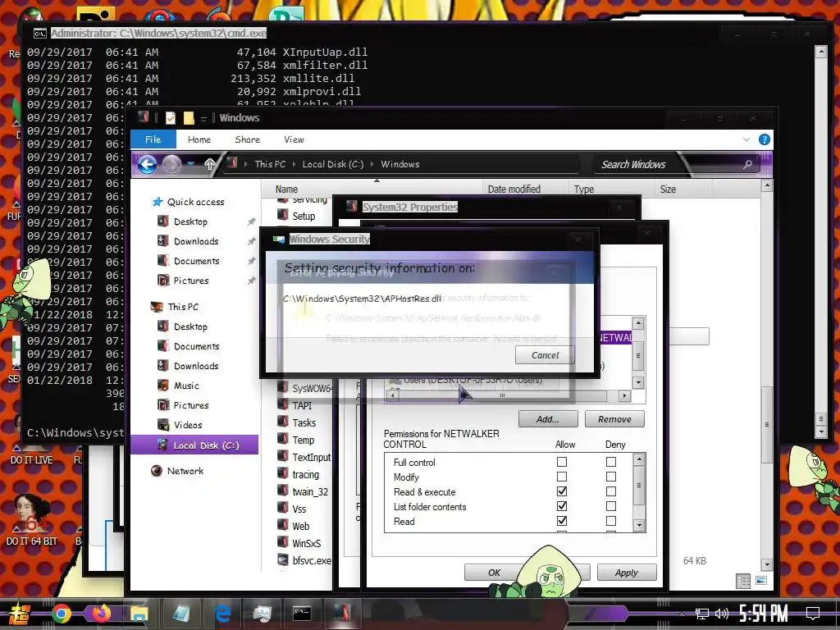Select the WinSxS folder
This screenshot has height=630, width=840.
coord(307,543)
